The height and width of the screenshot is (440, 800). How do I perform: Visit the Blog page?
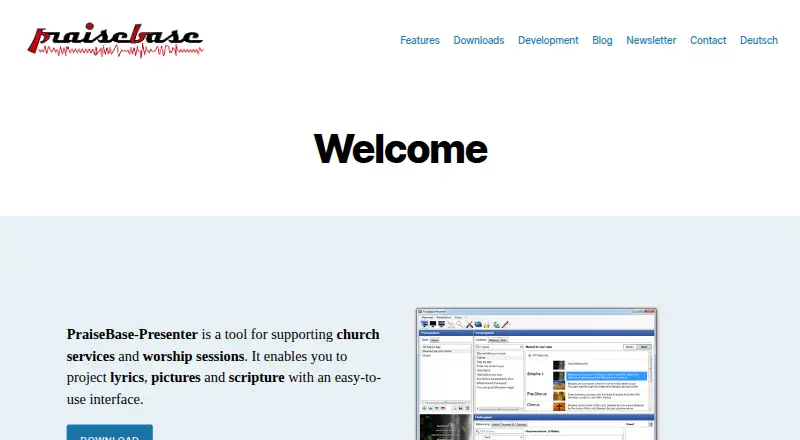[x=602, y=40]
